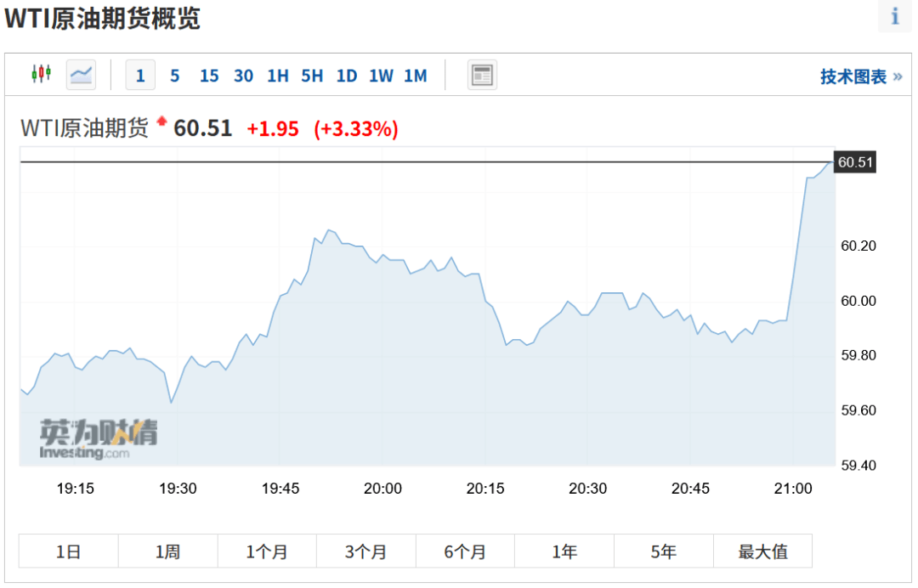The width and height of the screenshot is (918, 588).
Task: Switch to candlestick chart view
Action: (41, 74)
